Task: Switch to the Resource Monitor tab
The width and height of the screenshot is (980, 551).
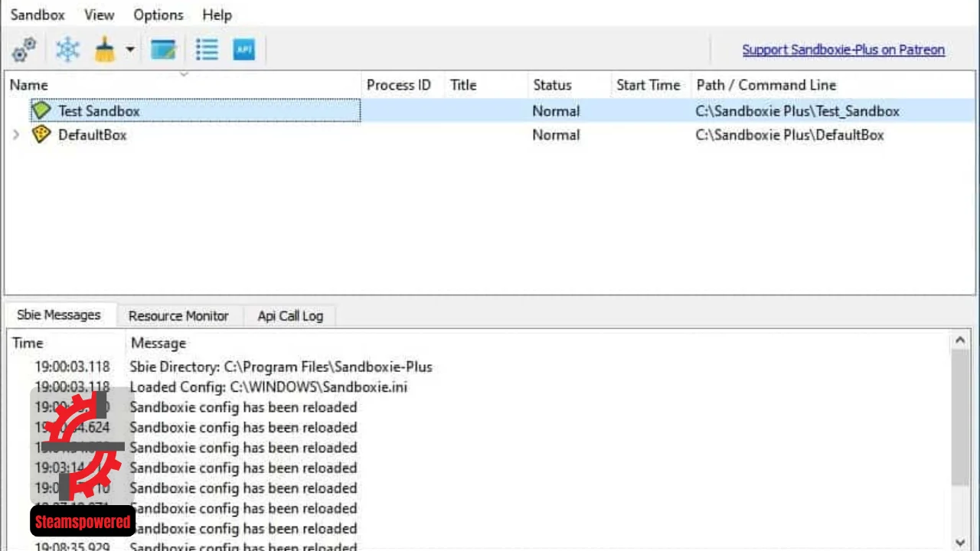Action: (178, 315)
